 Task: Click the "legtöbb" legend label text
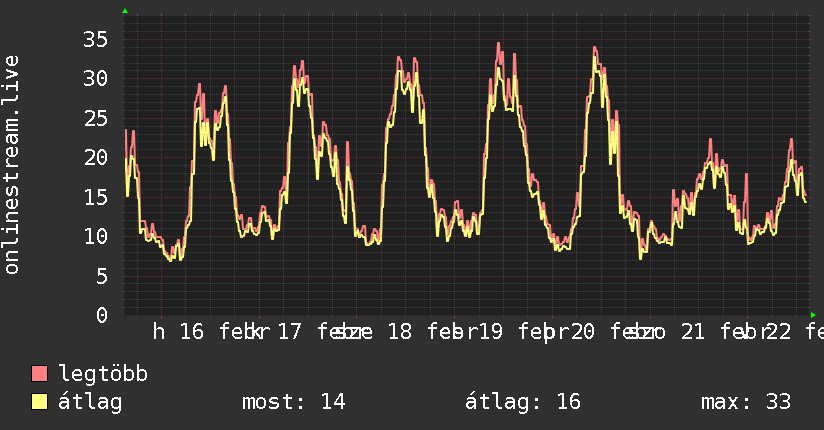click(x=103, y=374)
